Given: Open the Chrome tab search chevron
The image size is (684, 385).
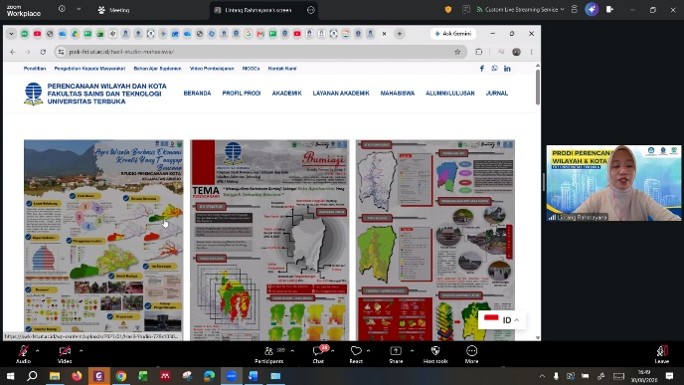Looking at the screenshot, I should click(11, 34).
